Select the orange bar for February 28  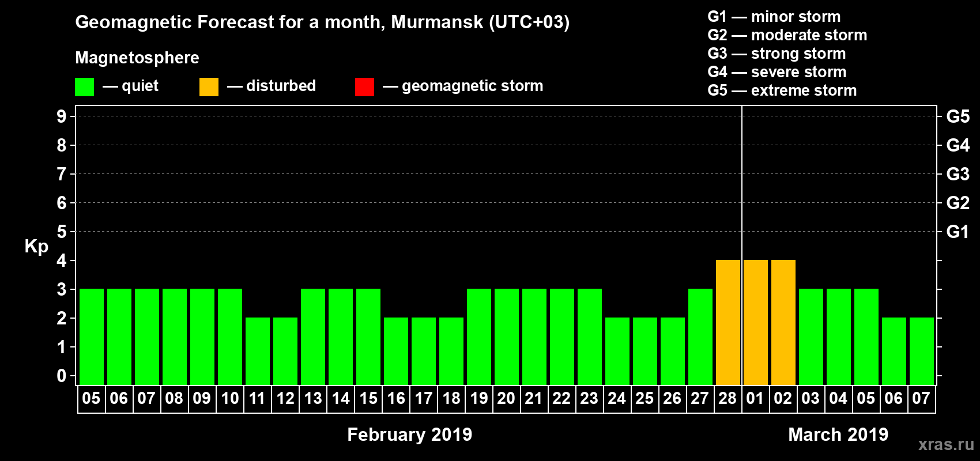point(728,323)
